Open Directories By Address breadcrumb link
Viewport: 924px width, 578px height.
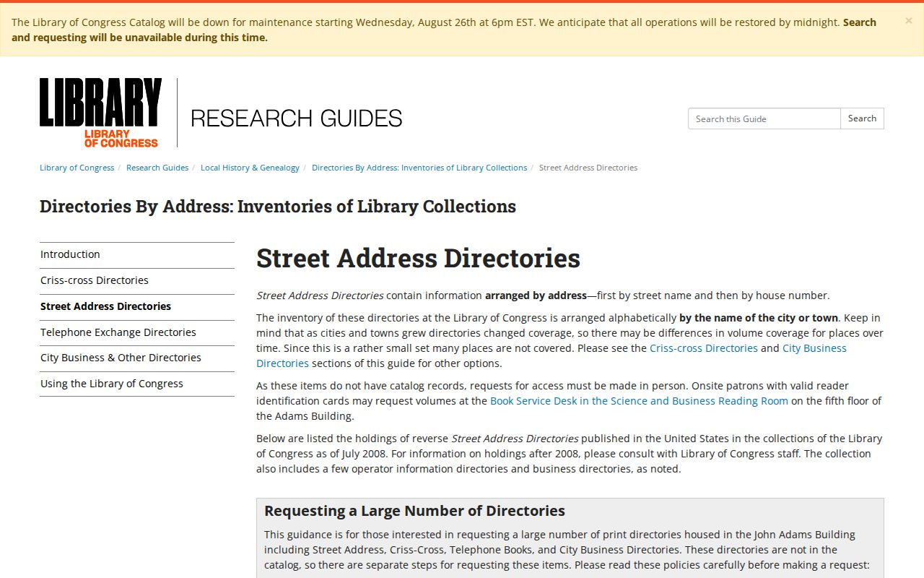419,168
